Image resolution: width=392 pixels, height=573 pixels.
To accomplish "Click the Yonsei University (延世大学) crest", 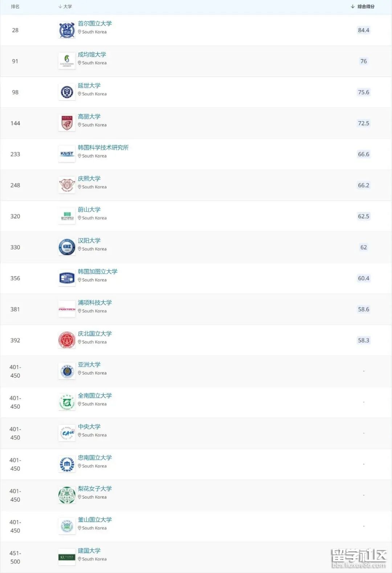I will pos(67,92).
